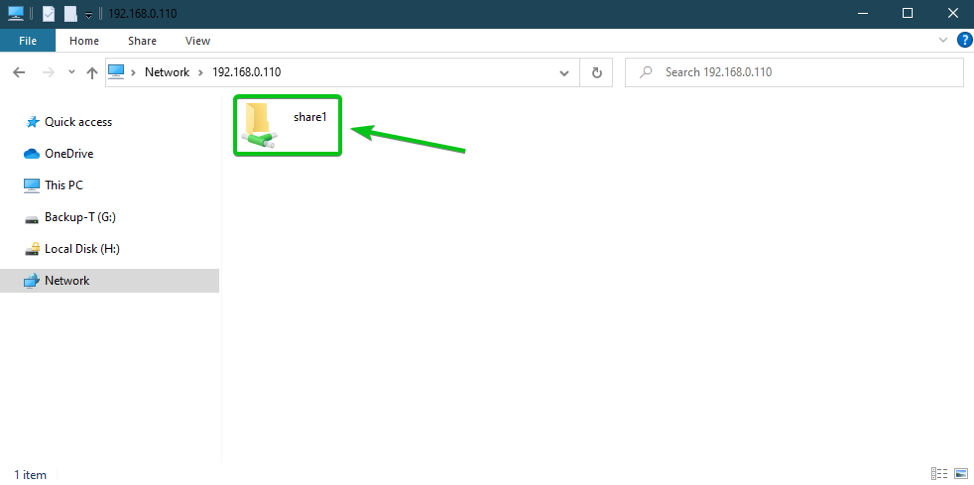974x485 pixels.
Task: Click the Quick access star icon
Action: click(x=32, y=122)
